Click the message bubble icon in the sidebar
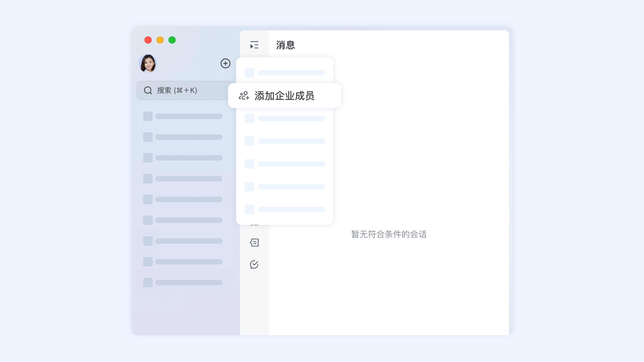644x362 pixels. pyautogui.click(x=254, y=243)
